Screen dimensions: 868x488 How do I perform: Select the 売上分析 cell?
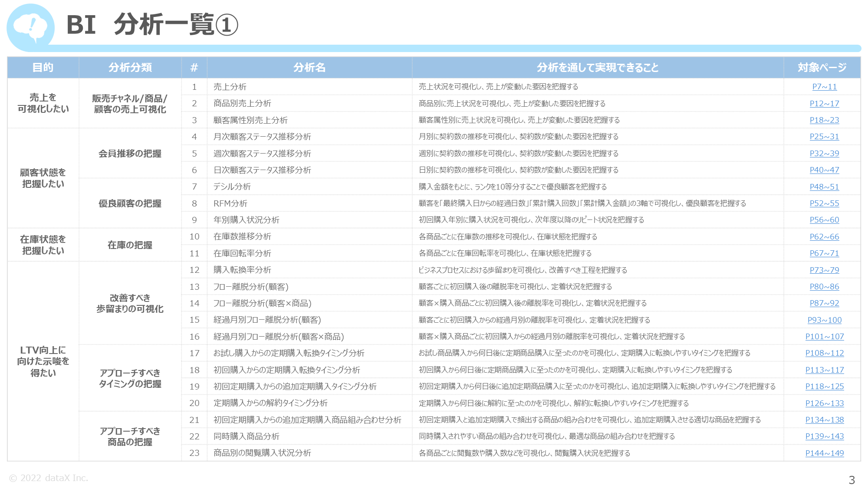click(309, 87)
